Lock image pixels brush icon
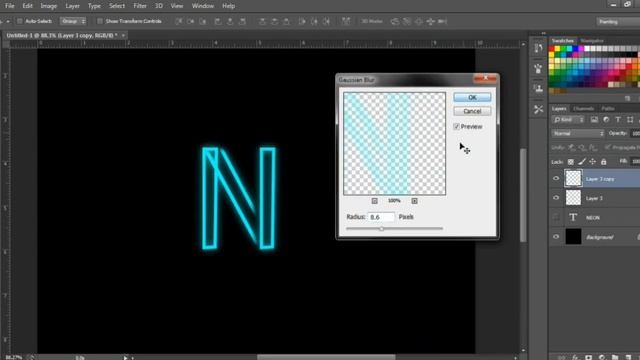 pos(582,162)
